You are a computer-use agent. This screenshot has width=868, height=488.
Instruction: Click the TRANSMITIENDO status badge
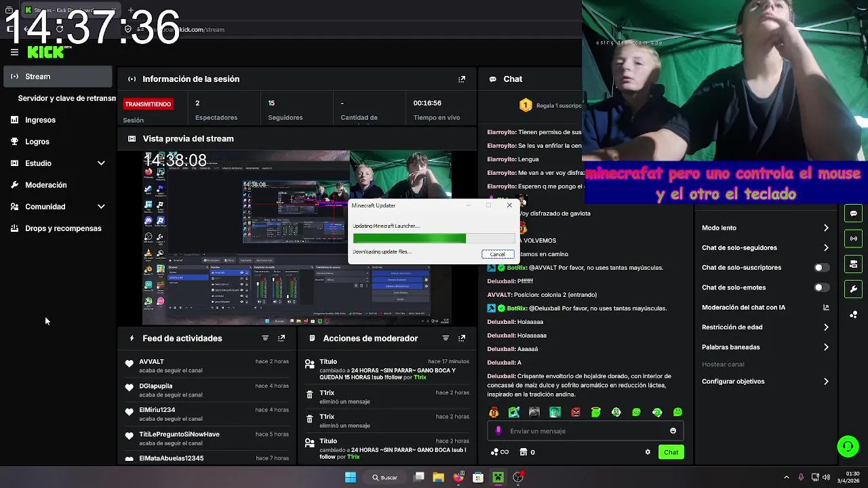[x=148, y=104]
